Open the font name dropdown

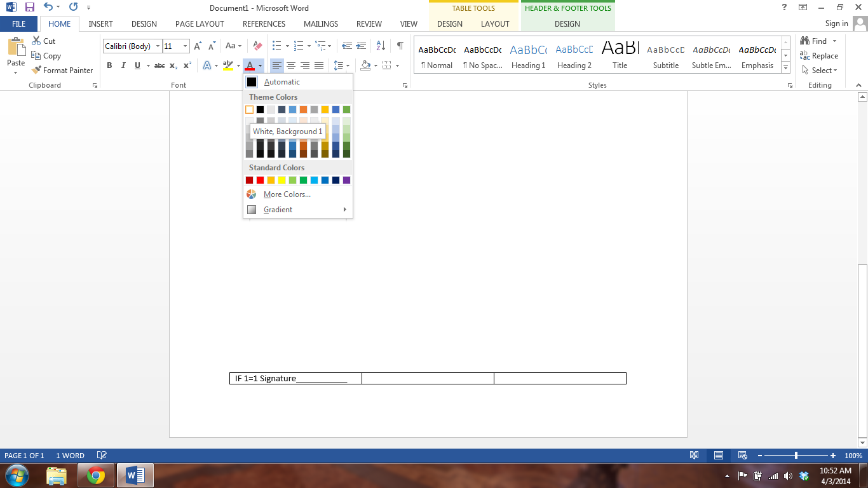[x=158, y=46]
